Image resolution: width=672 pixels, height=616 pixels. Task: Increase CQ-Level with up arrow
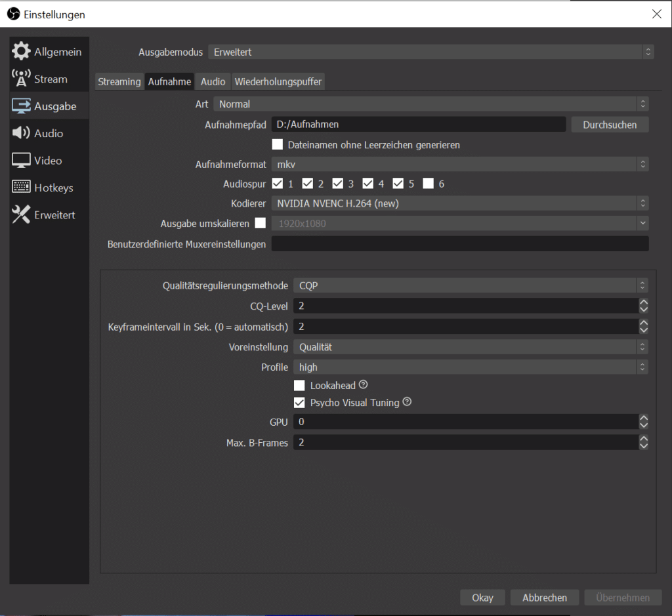point(643,302)
